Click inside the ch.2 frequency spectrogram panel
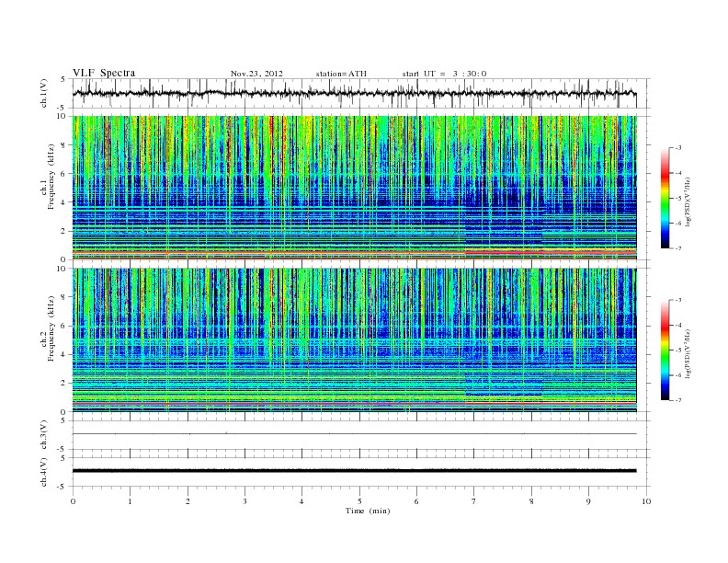 pyautogui.click(x=354, y=340)
